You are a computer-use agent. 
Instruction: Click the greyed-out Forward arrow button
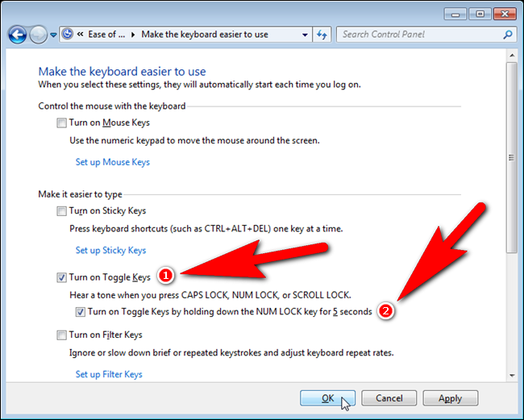pos(38,35)
